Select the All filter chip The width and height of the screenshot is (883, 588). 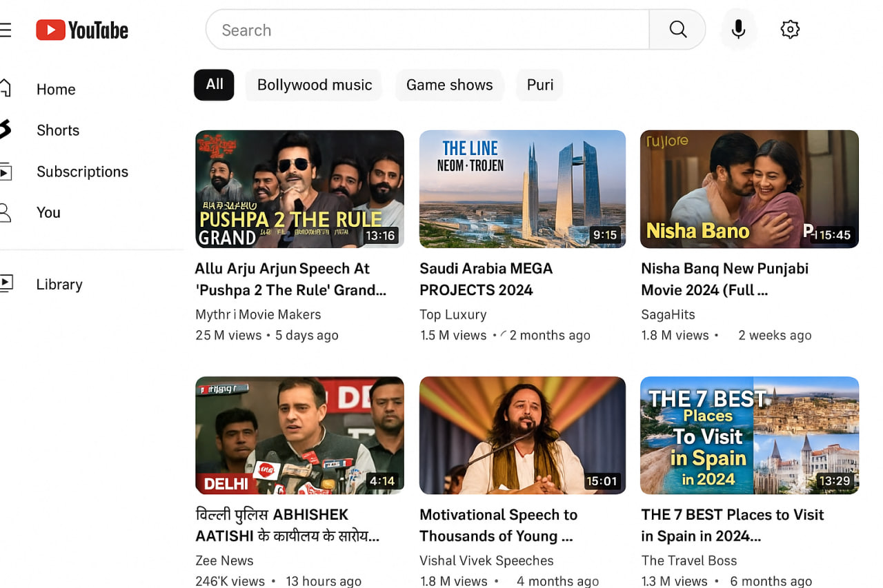click(214, 85)
